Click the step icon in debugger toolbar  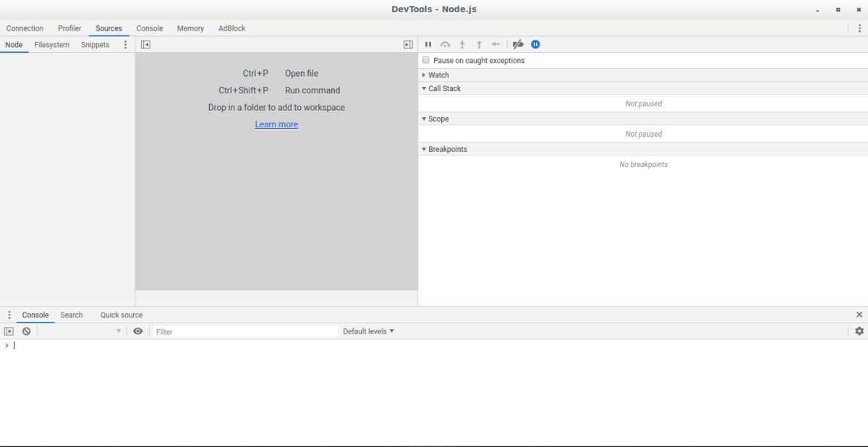point(495,44)
